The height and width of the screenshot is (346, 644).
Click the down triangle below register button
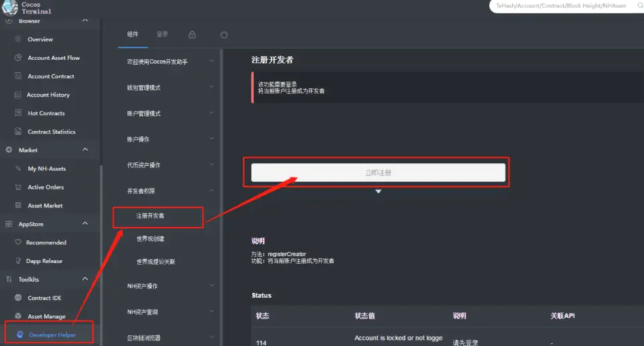(x=378, y=191)
